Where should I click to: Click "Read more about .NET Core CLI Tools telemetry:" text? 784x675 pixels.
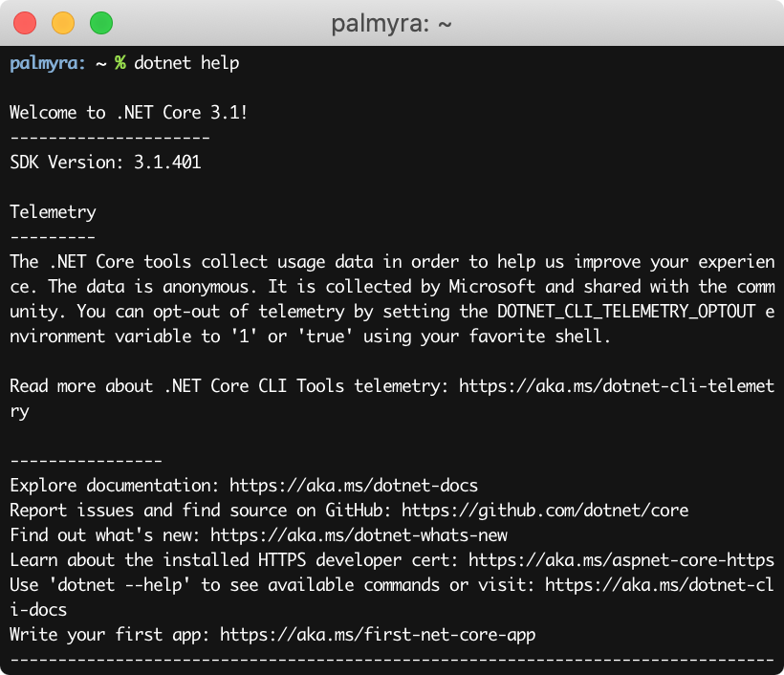[x=229, y=386]
